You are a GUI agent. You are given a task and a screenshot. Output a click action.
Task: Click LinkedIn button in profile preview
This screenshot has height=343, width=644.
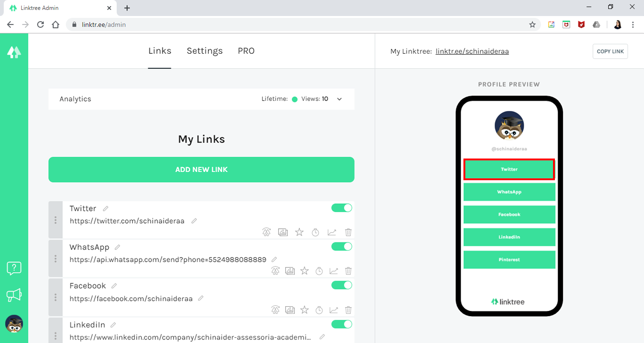(509, 237)
